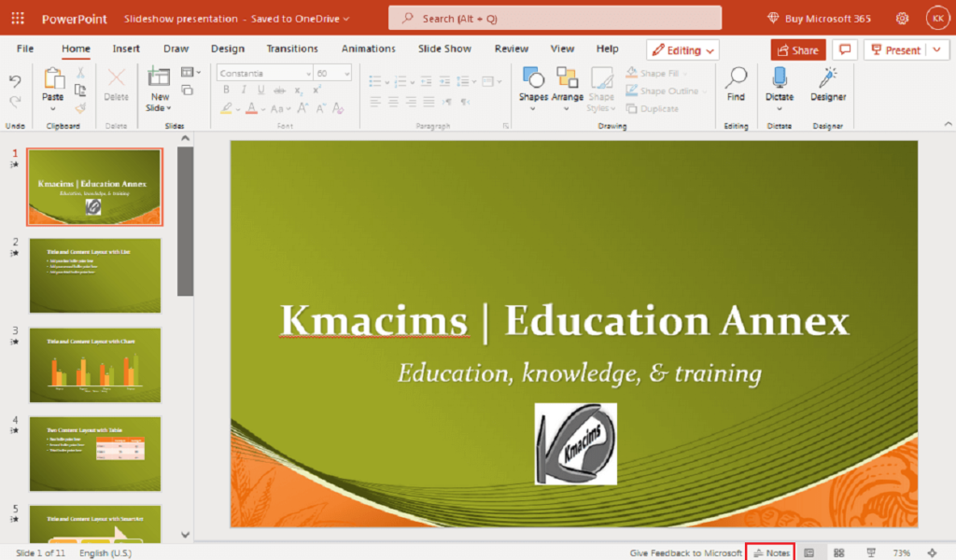956x560 pixels.
Task: Expand the Paste options arrow
Action: coord(53,109)
